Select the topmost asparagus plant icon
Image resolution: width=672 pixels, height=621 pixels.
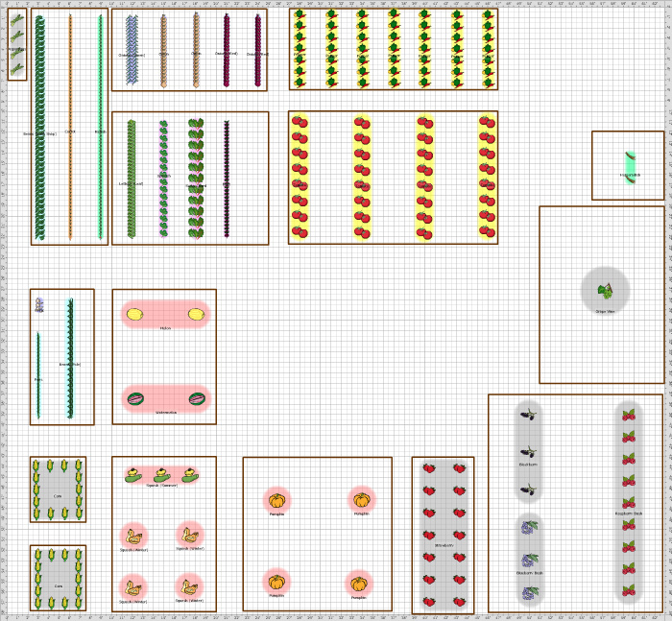(x=16, y=20)
